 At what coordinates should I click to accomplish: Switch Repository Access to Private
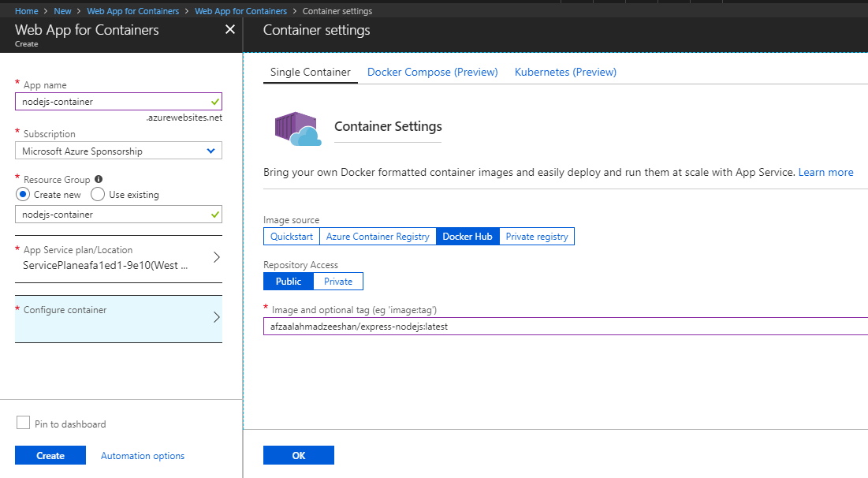338,282
